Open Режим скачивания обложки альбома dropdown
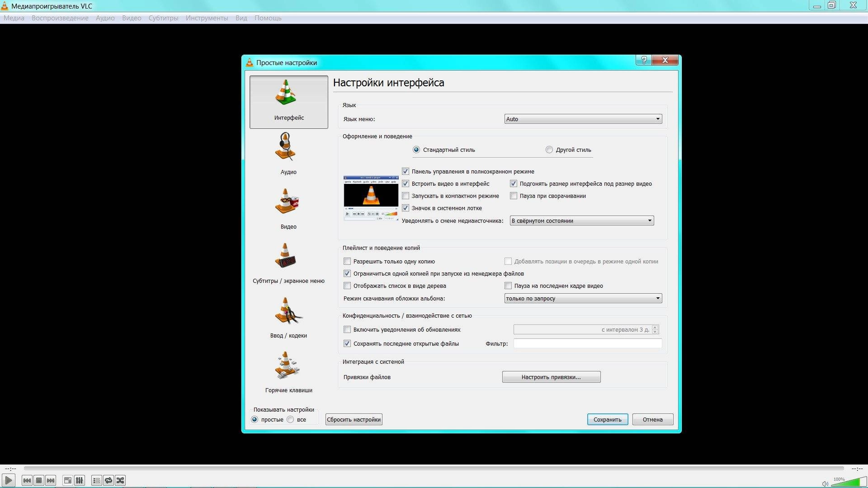 [583, 298]
